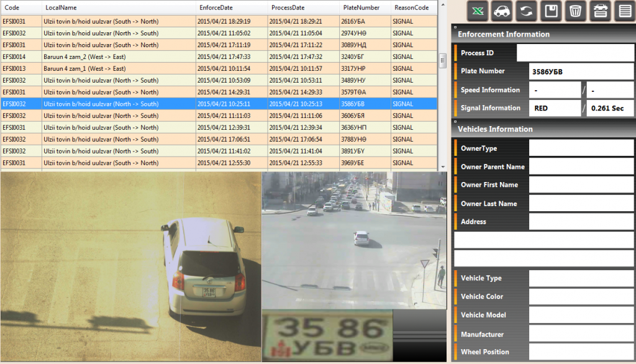636x364 pixels.
Task: Focus the Owner First Name field
Action: pyautogui.click(x=581, y=185)
